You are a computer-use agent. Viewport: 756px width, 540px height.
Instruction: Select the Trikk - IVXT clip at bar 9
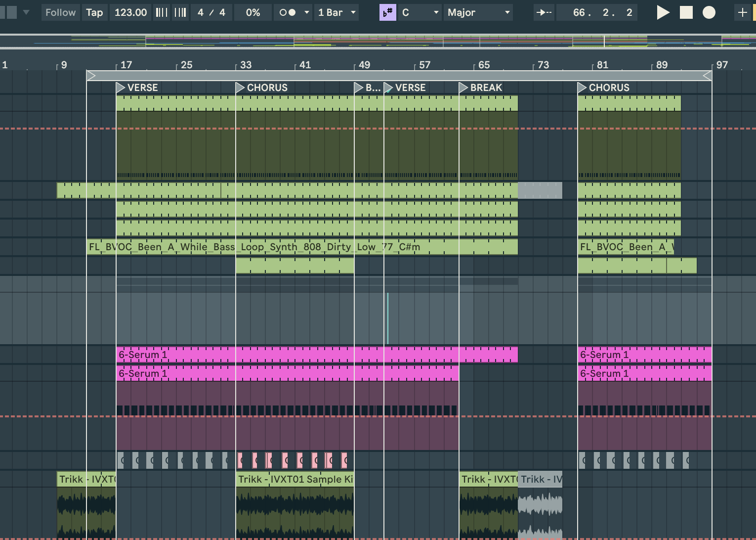point(86,479)
